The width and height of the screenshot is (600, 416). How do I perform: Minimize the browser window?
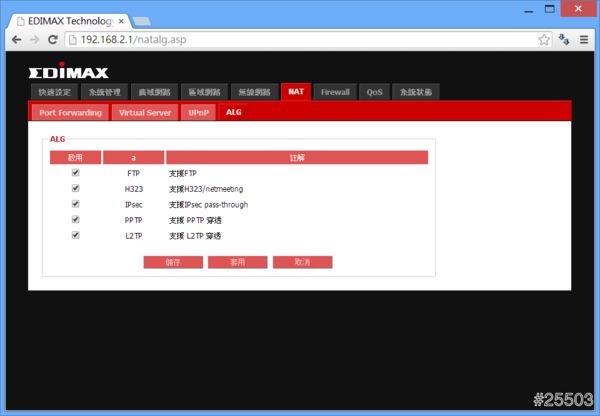pyautogui.click(x=529, y=10)
